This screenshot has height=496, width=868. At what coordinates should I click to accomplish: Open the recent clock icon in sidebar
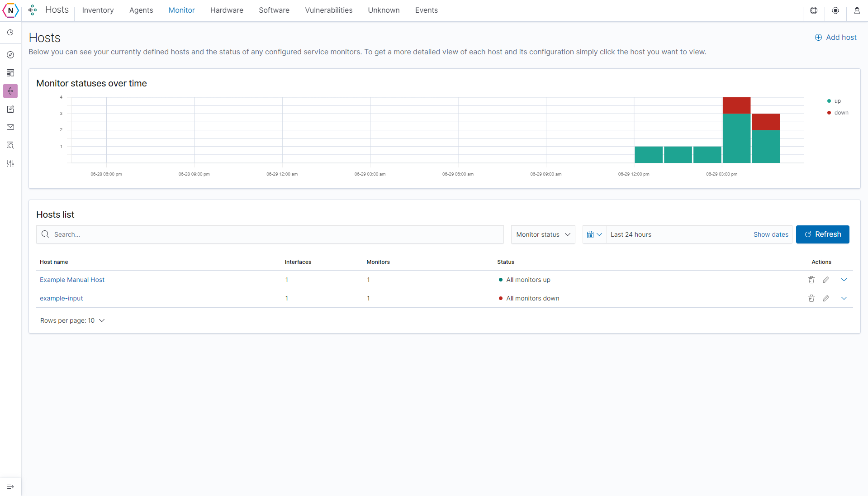[10, 33]
